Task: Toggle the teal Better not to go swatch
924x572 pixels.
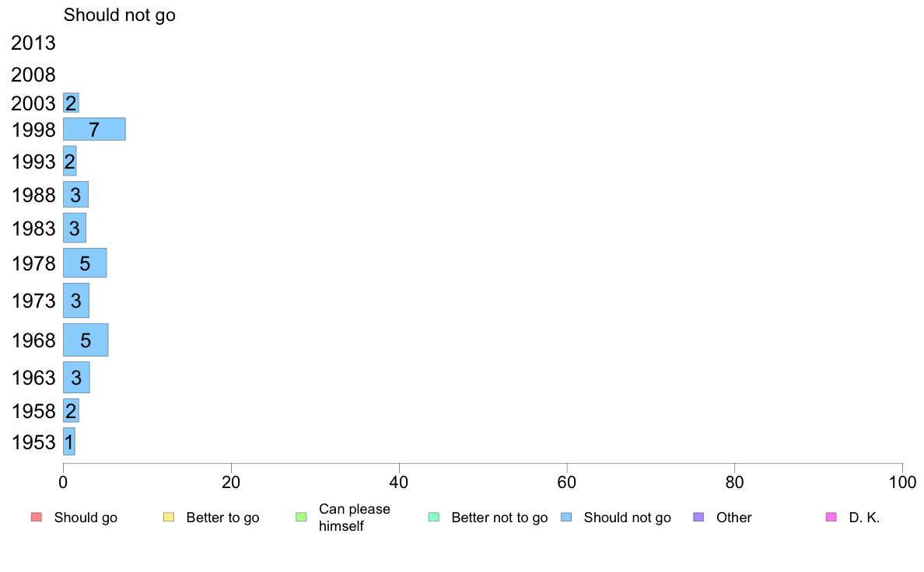Action: pyautogui.click(x=434, y=518)
